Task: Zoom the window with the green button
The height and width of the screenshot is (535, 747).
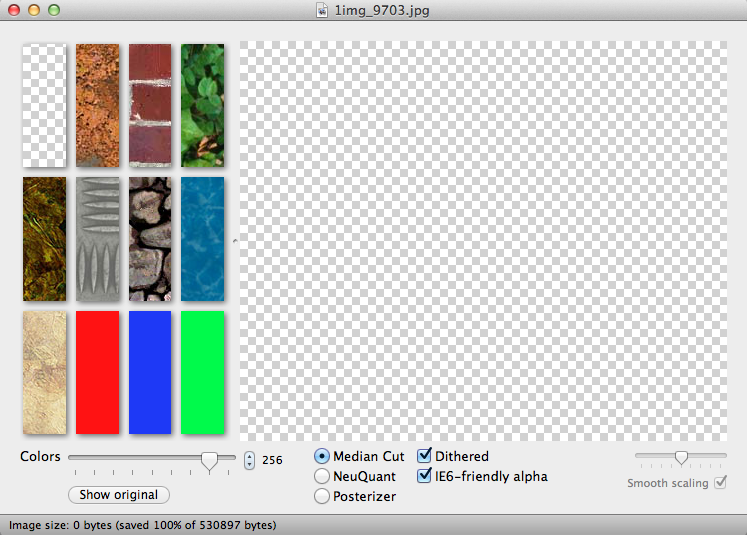Action: pos(54,10)
